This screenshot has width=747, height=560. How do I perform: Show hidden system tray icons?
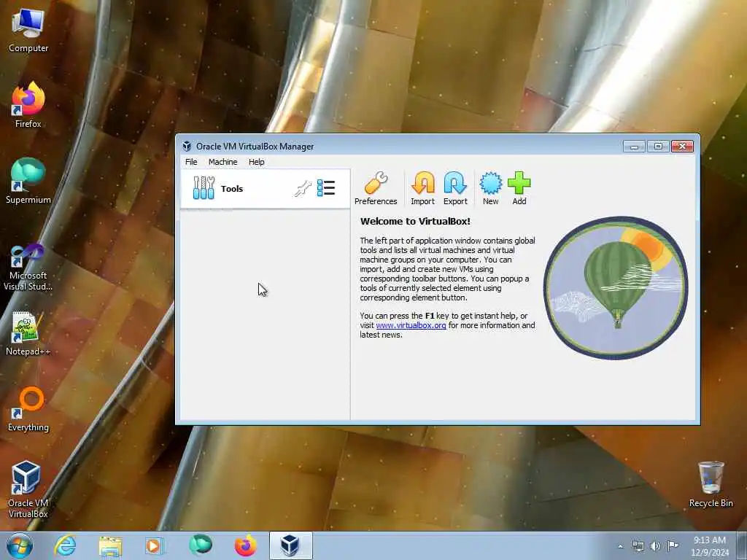620,546
